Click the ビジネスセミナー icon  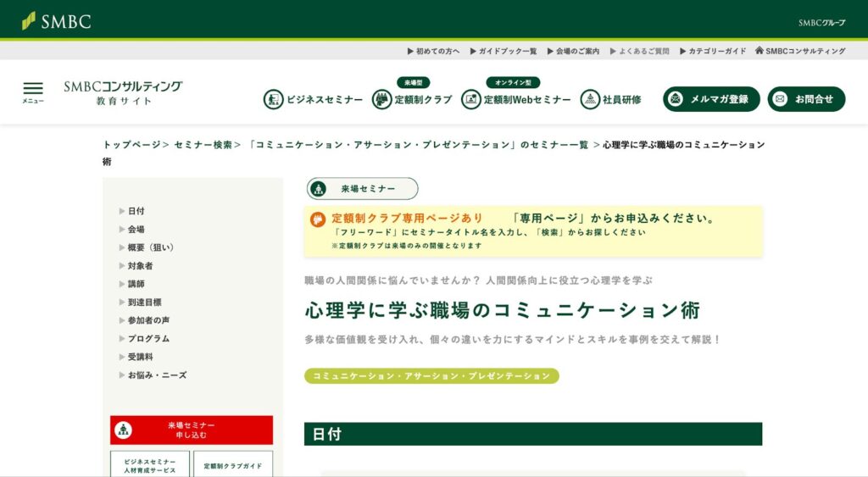[x=273, y=99]
